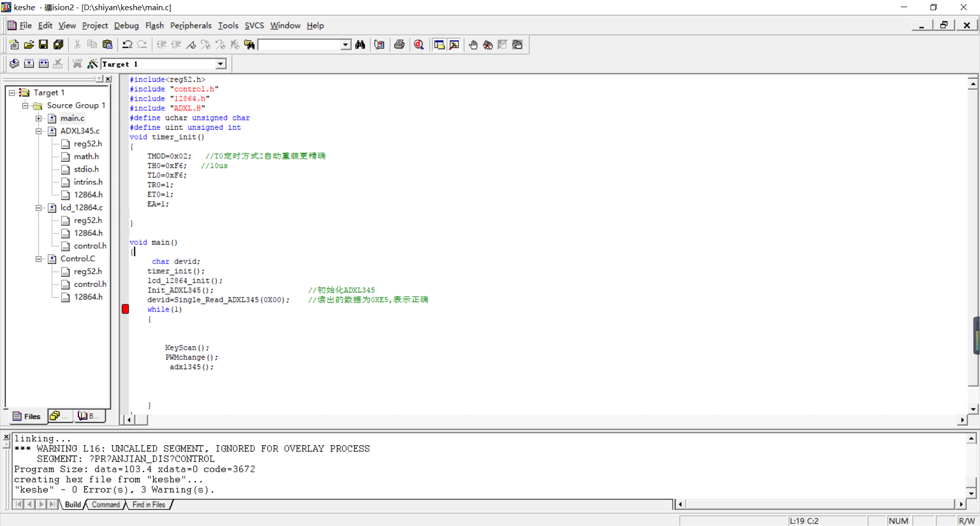Viewport: 980px width, 526px height.
Task: Click output window scrollbar up arrow
Action: click(x=971, y=438)
